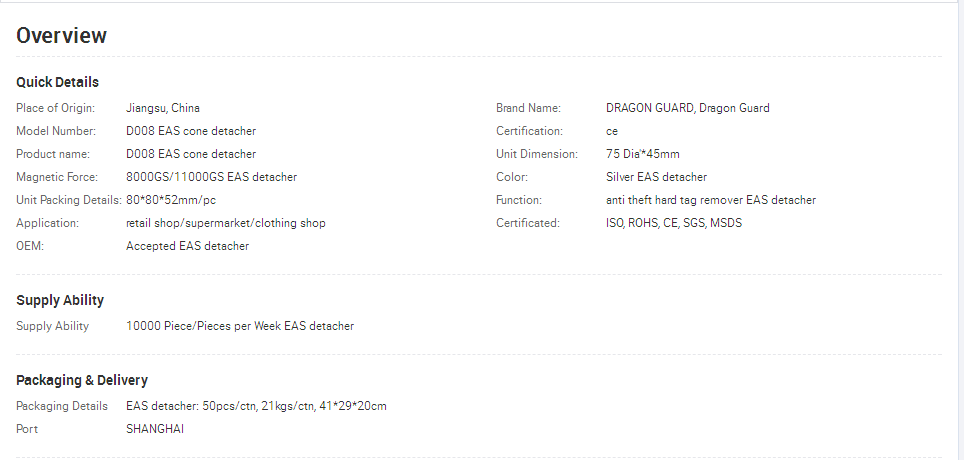Click the Supply Ability section heading
Viewport: 964px width, 460px height.
pos(60,300)
